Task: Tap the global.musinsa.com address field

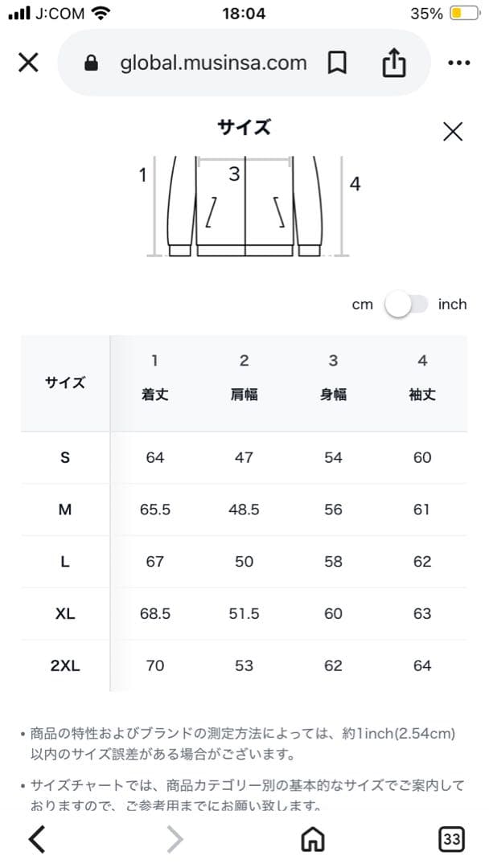Action: point(213,63)
